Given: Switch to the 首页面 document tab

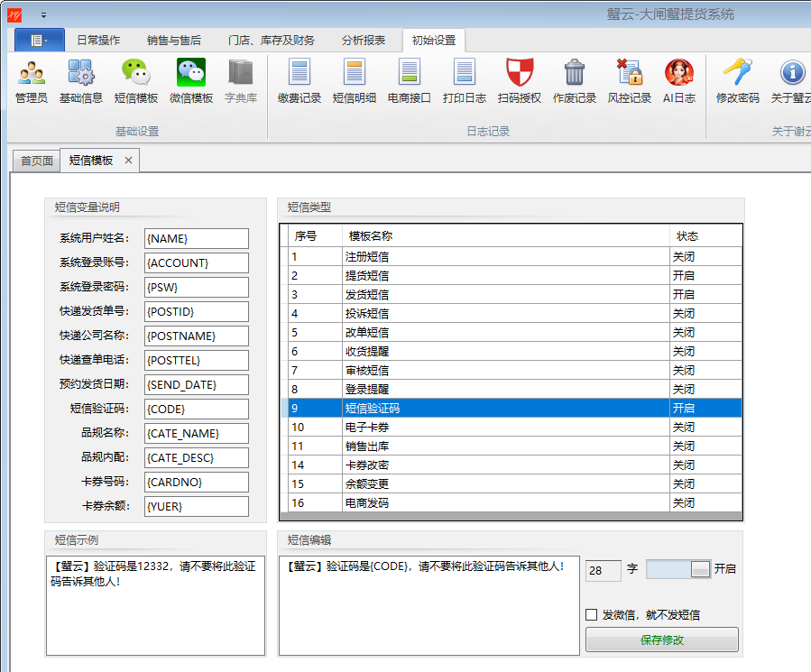Looking at the screenshot, I should tap(37, 161).
